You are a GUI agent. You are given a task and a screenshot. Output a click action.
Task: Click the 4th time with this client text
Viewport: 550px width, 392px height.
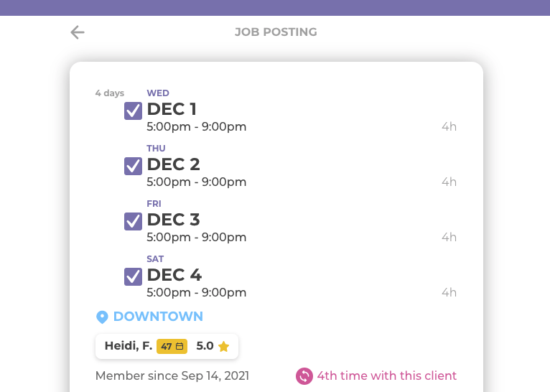click(387, 375)
